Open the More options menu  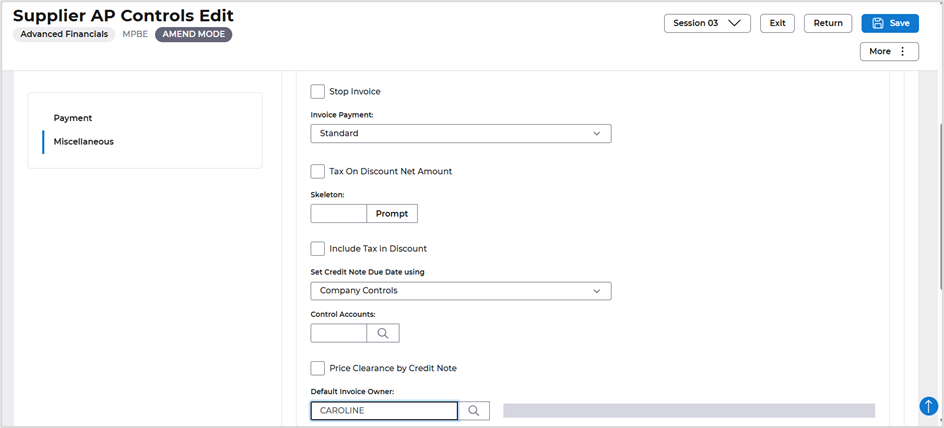[889, 52]
